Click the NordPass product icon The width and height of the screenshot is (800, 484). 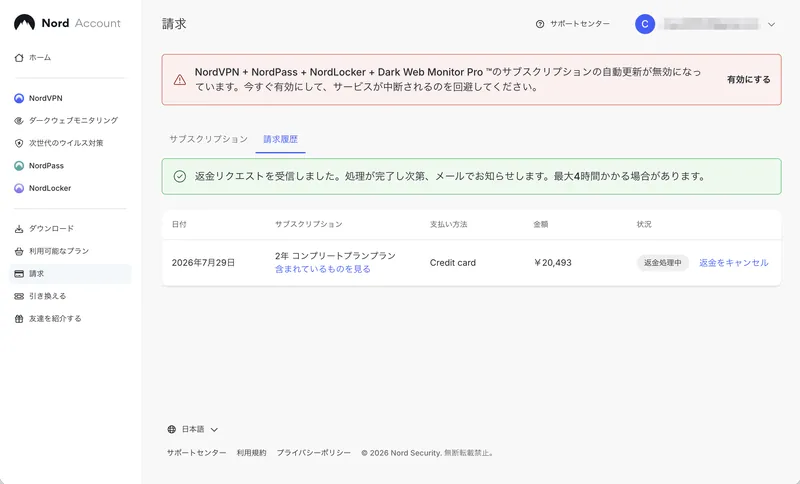click(x=19, y=166)
